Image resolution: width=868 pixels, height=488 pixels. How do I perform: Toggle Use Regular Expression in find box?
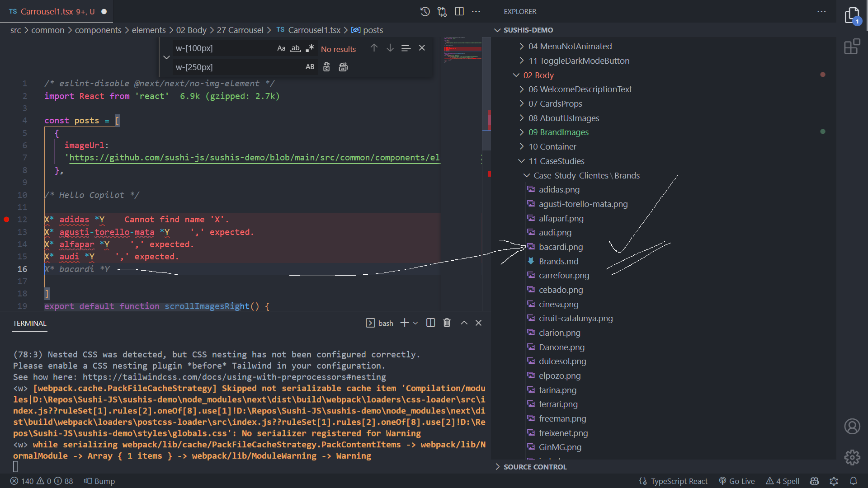pyautogui.click(x=310, y=48)
